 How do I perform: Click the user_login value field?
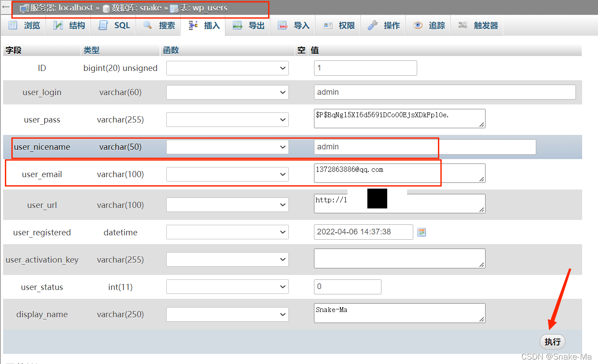(445, 92)
